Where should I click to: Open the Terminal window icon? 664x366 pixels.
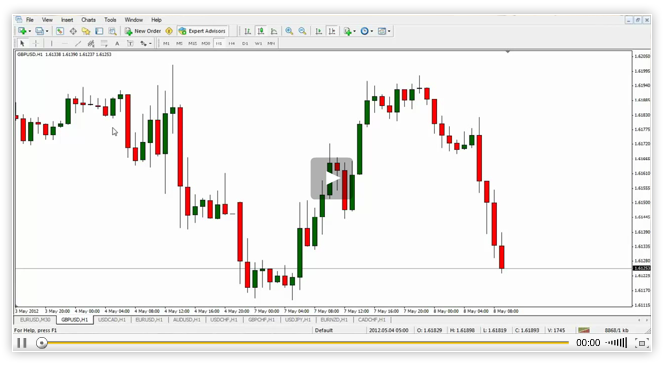[99, 31]
